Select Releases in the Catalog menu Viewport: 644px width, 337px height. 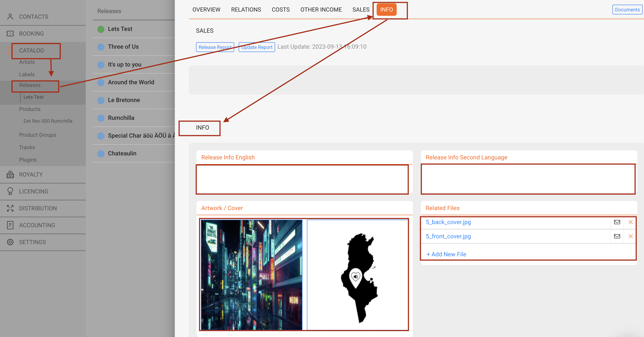pyautogui.click(x=30, y=85)
